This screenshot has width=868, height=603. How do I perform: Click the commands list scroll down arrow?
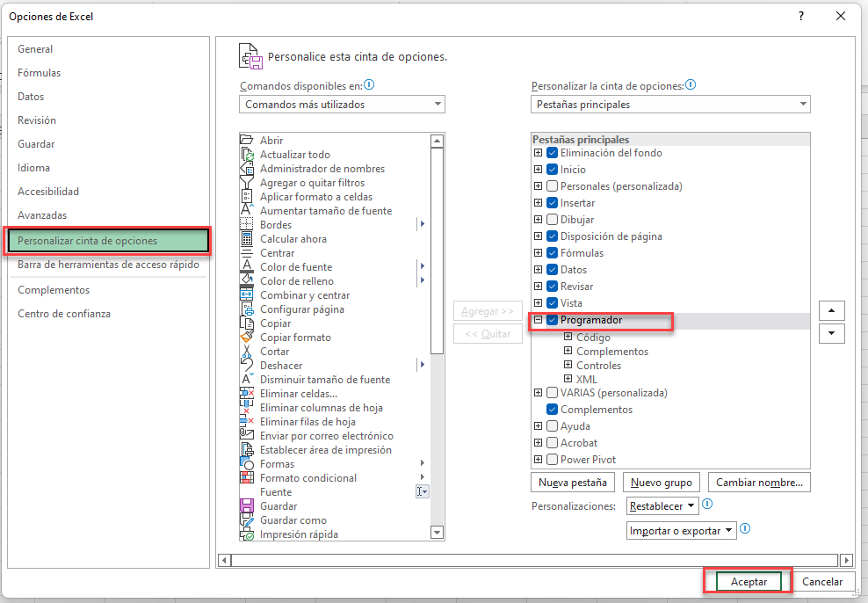[x=437, y=533]
